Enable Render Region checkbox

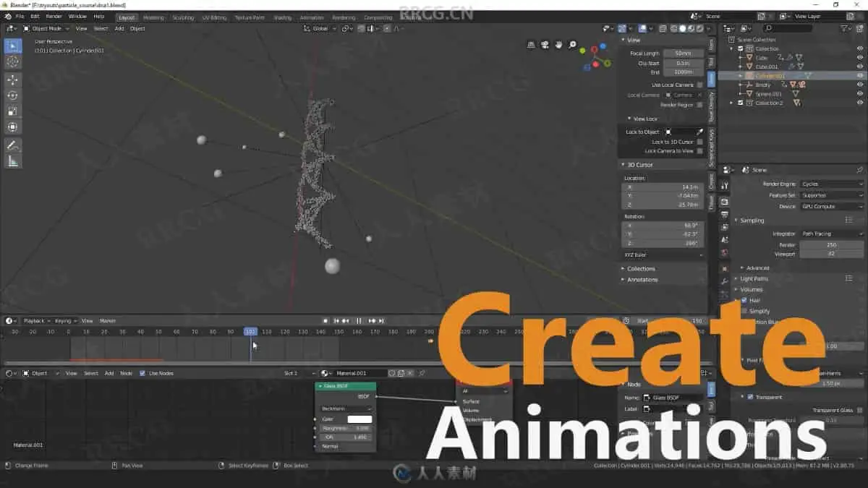699,105
